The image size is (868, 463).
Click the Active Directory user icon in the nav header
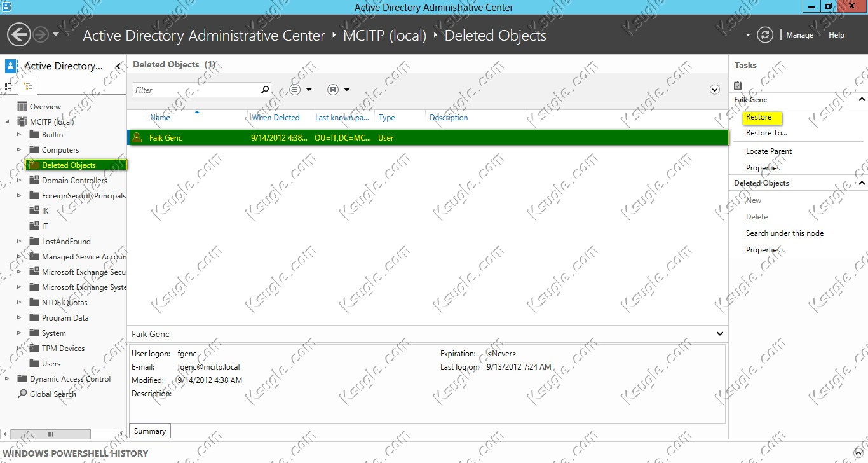click(11, 66)
